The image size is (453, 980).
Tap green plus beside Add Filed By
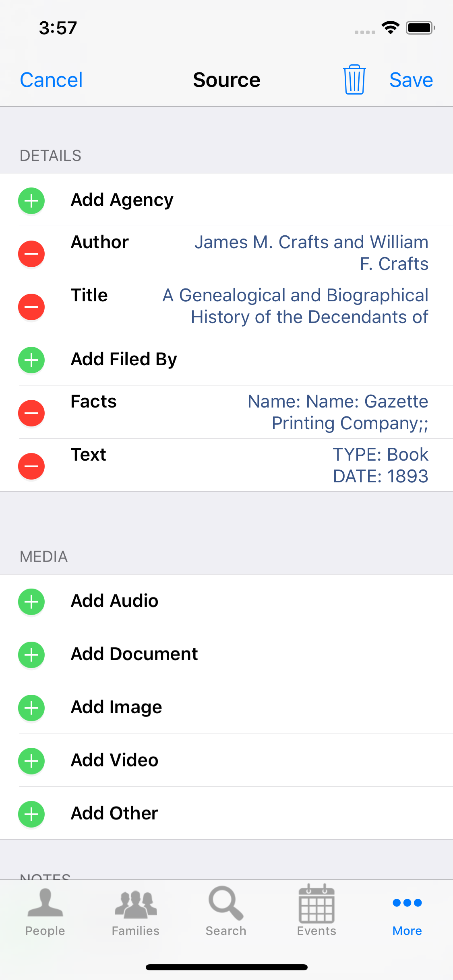[31, 360]
